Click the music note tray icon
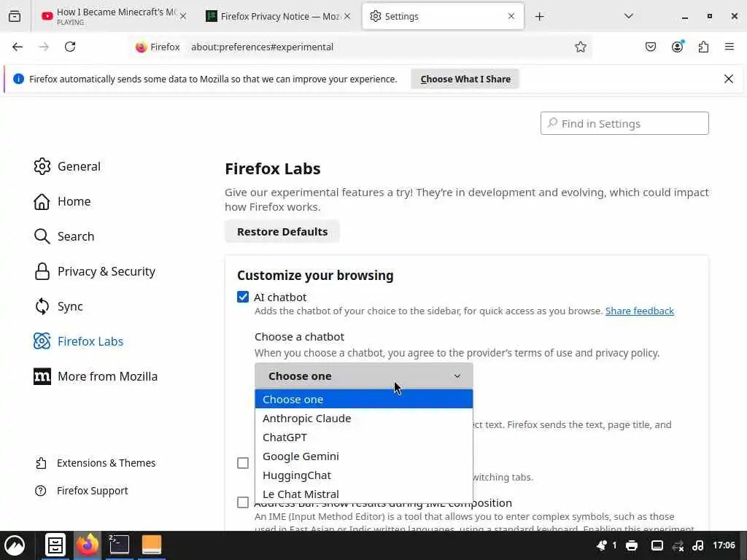 [698, 545]
